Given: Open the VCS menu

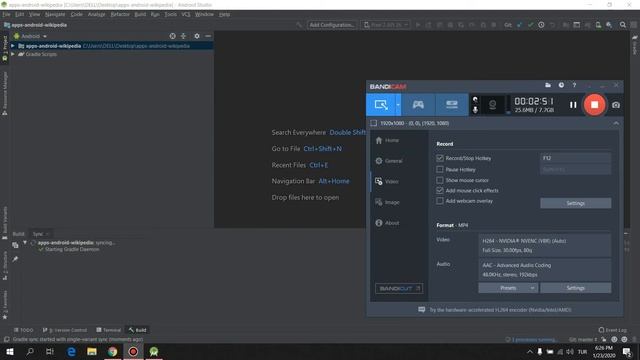Looking at the screenshot, I should click(x=186, y=14).
